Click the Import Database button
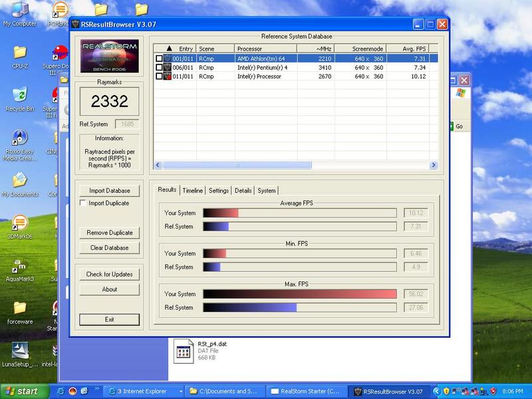 point(109,191)
